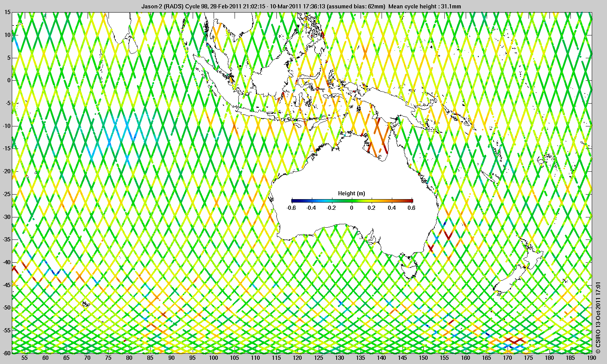Click longitude axis label '110'
Image resolution: width=607 pixels, height=364 pixels.
click(x=256, y=358)
